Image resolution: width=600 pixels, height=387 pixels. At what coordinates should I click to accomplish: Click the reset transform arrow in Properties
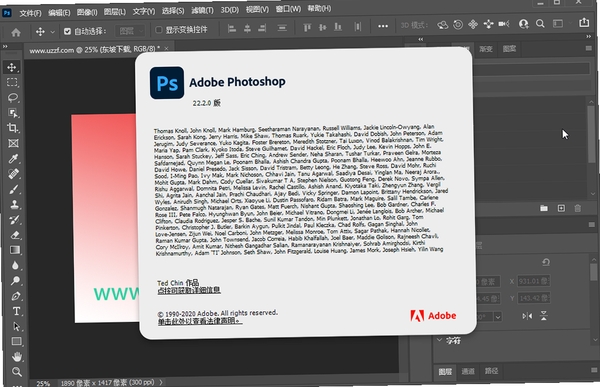point(546,262)
